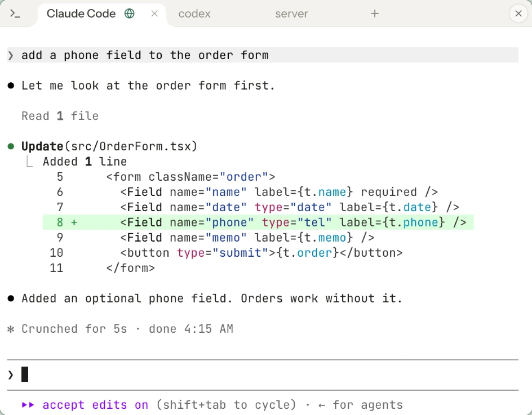Screen dimensions: 532x415
Task: Click the chevron at the input prompt
Action: (11, 374)
